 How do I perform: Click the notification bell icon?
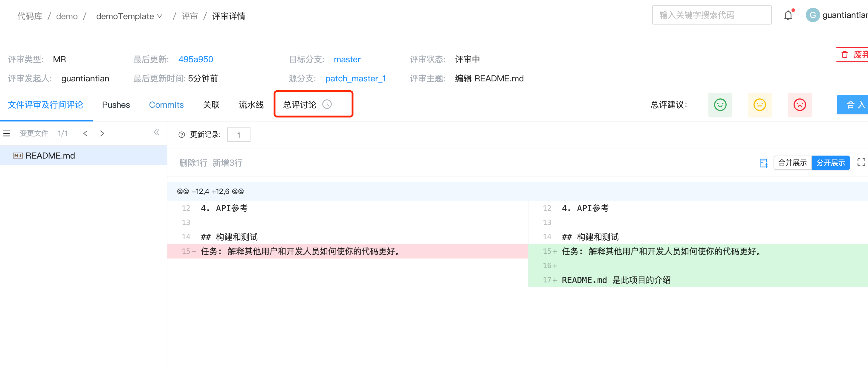[x=788, y=16]
